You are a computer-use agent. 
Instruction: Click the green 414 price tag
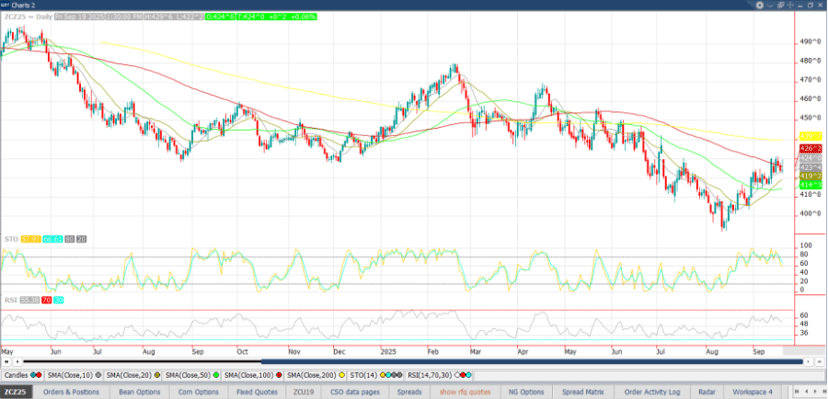(811, 184)
